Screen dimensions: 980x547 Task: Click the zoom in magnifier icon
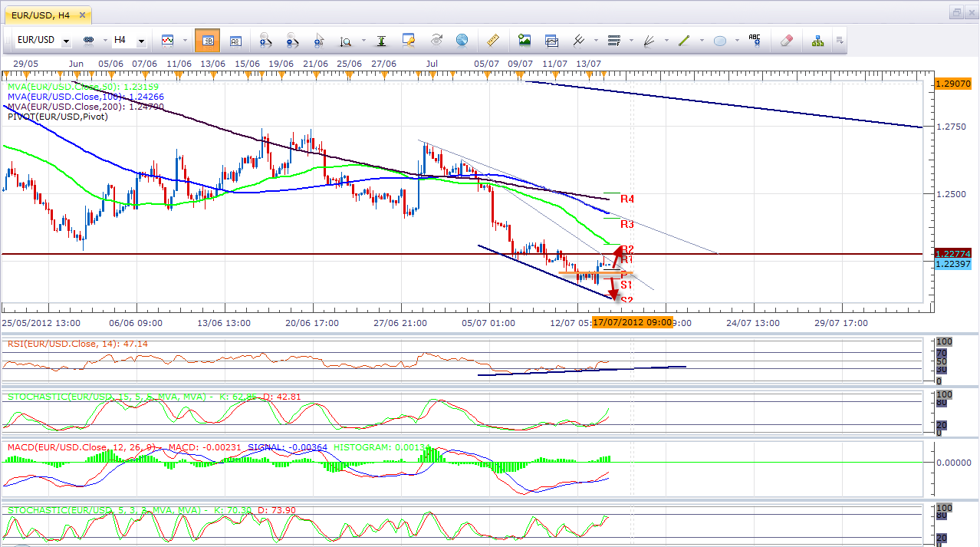tap(265, 40)
